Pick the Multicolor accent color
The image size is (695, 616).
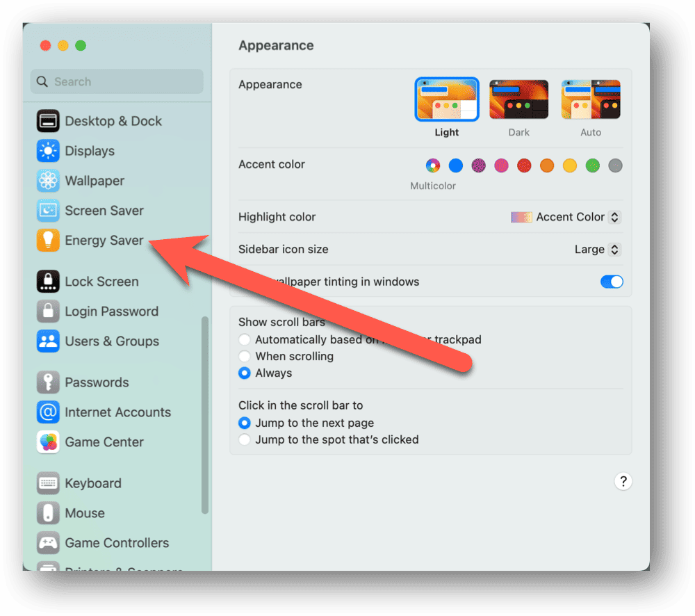point(433,165)
